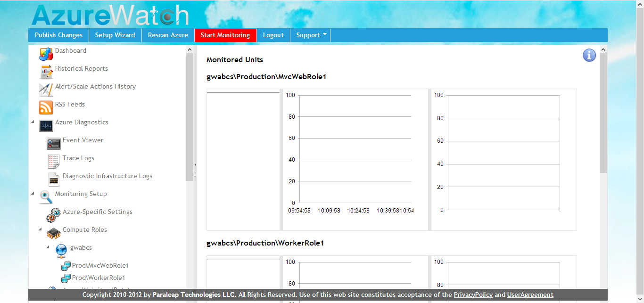Select RSS Feeds in the tree
Image resolution: width=644 pixels, height=303 pixels.
coord(70,104)
